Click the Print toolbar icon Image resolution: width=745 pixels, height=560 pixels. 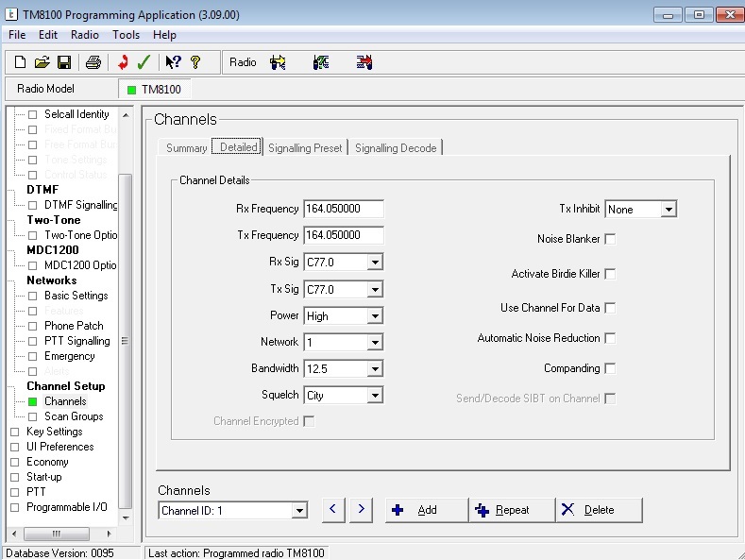point(93,62)
